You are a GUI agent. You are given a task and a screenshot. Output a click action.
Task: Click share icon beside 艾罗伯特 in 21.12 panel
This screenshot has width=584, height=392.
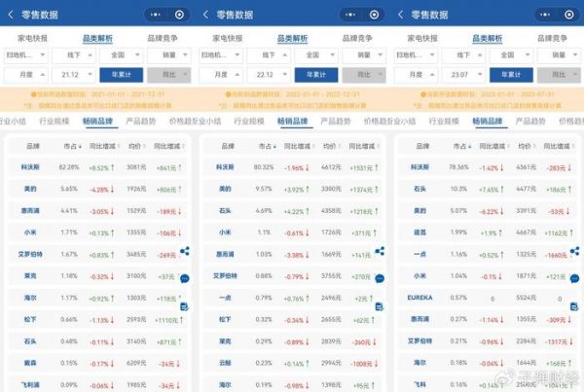[x=185, y=251]
